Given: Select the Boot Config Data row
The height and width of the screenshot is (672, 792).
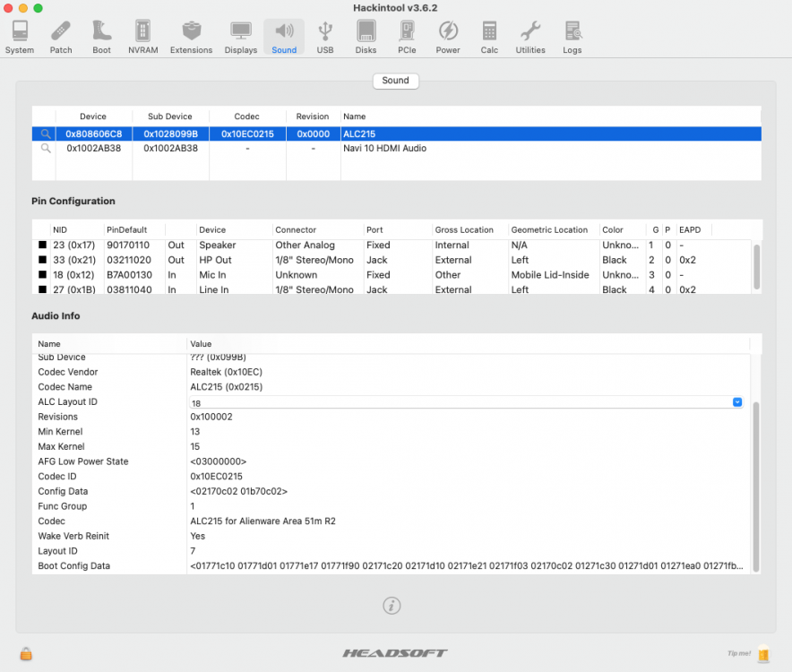Looking at the screenshot, I should point(392,566).
